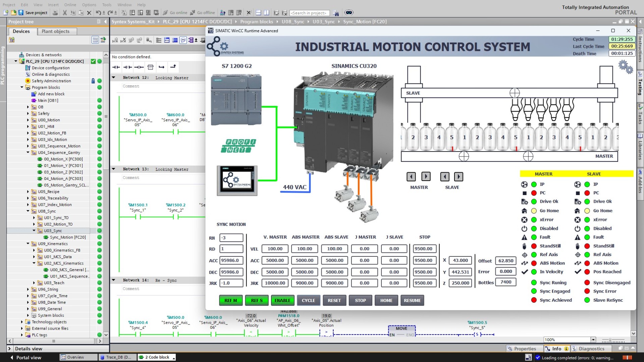Click the Copy icon in the main toolbar
The width and height of the screenshot is (644, 362).
73,13
